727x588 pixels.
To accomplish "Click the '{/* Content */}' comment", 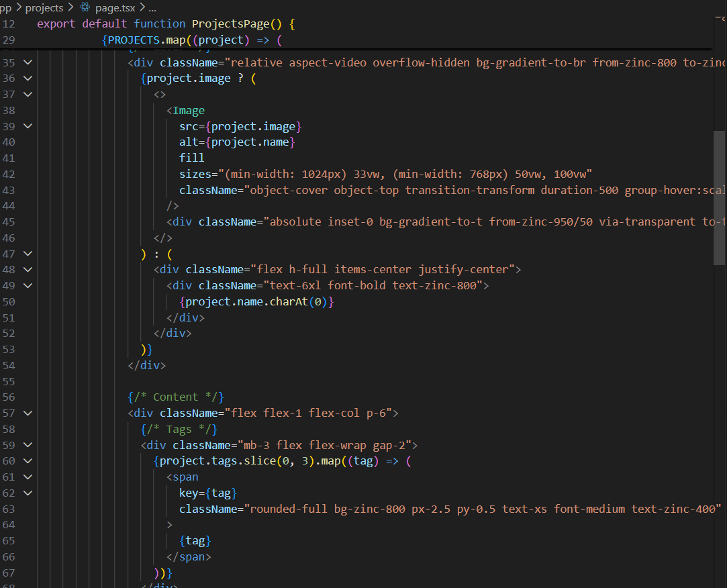I will point(176,397).
